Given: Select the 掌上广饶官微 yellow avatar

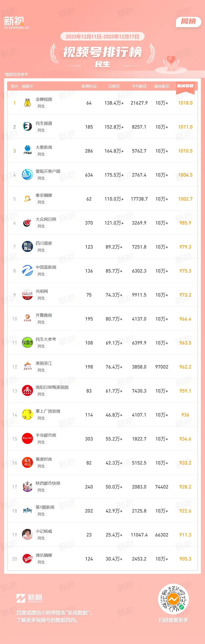Looking at the screenshot, I should tap(27, 415).
